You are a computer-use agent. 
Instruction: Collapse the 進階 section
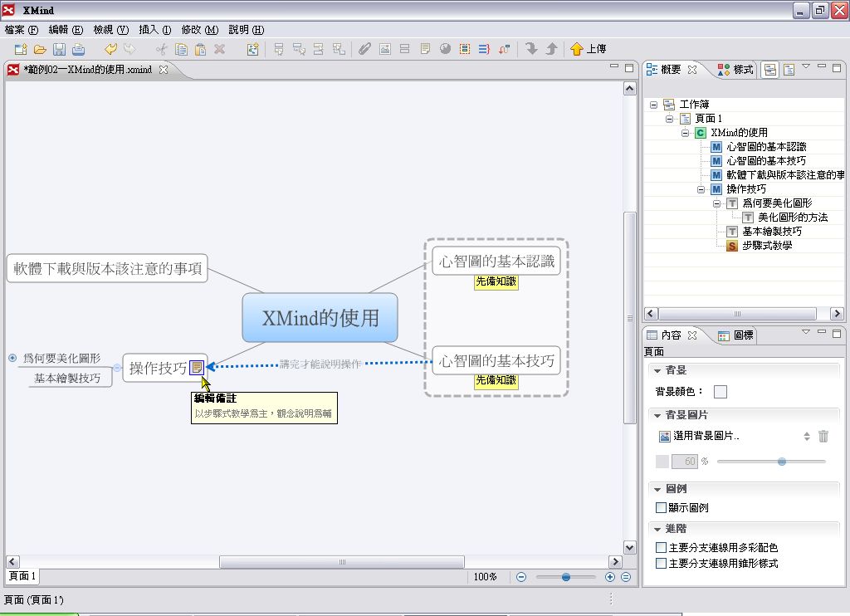click(657, 529)
